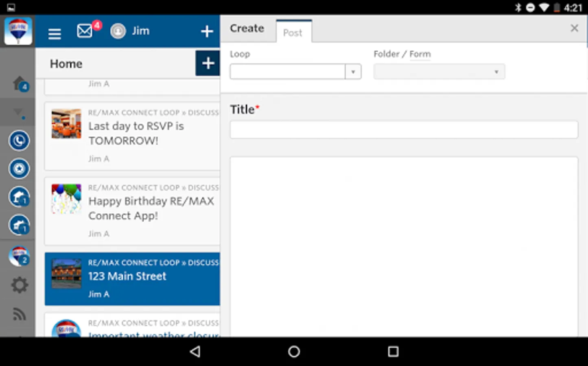Collapse the sidebar triangle arrow
Screen dimensions: 588x366
coord(18,112)
